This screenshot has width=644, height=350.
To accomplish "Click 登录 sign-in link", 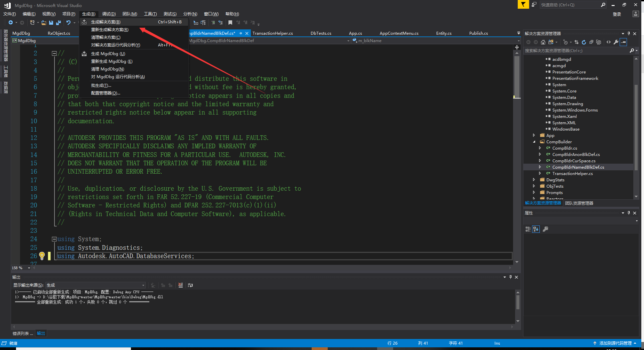I will tap(617, 14).
